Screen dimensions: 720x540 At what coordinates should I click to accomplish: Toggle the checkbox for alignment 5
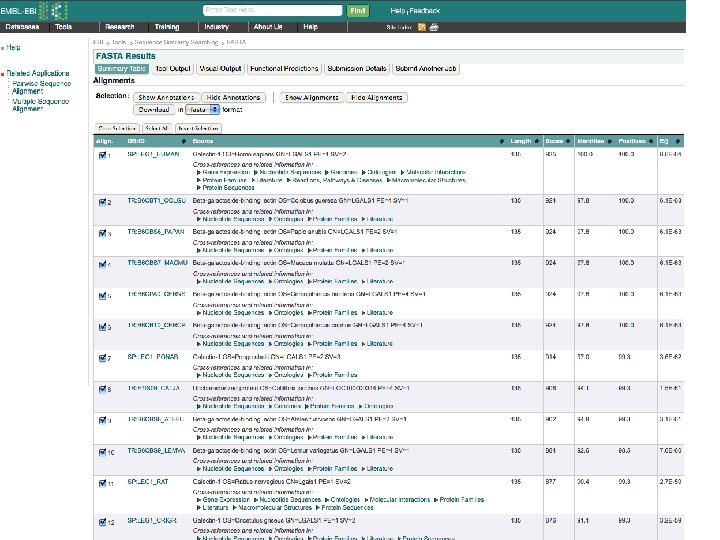(102, 296)
